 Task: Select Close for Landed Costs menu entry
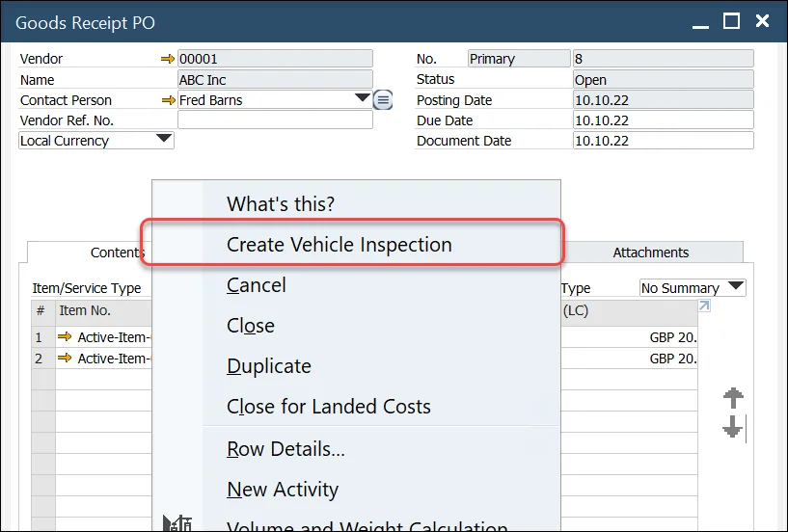click(328, 407)
